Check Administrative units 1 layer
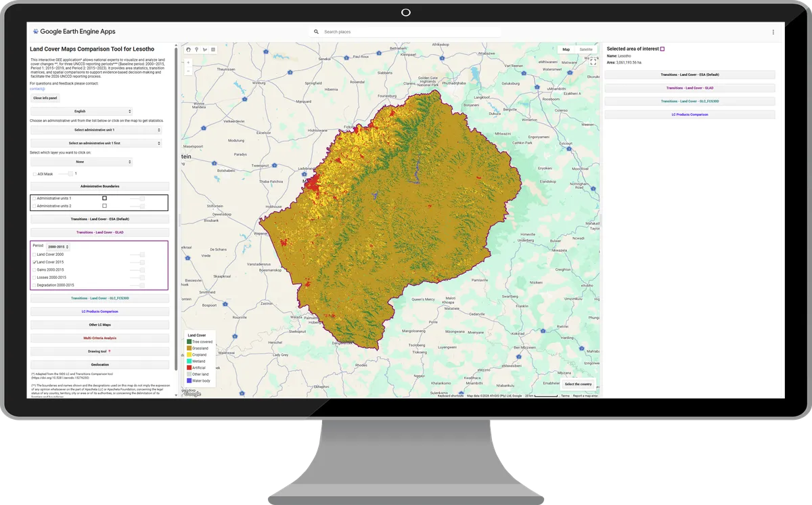 34,198
